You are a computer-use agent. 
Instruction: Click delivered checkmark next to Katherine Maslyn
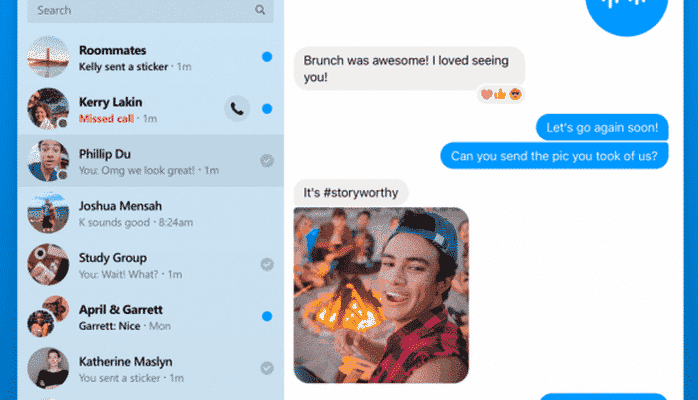click(x=267, y=368)
